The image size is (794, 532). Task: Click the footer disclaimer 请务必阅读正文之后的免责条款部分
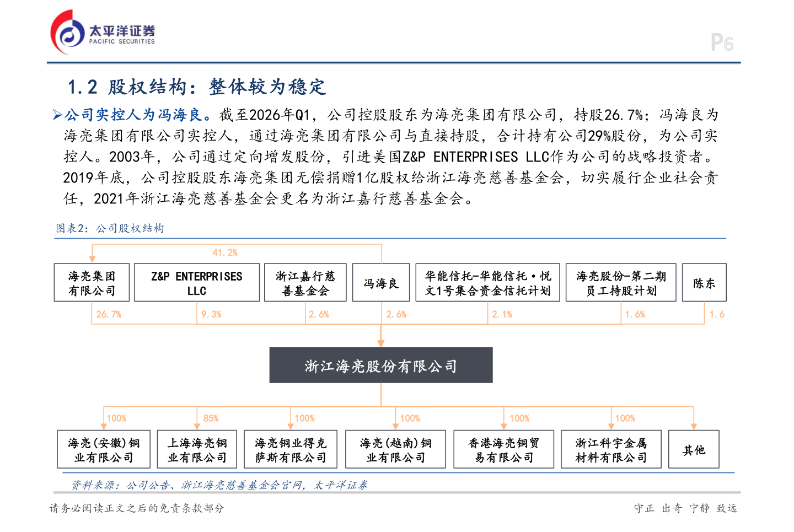coord(137,508)
